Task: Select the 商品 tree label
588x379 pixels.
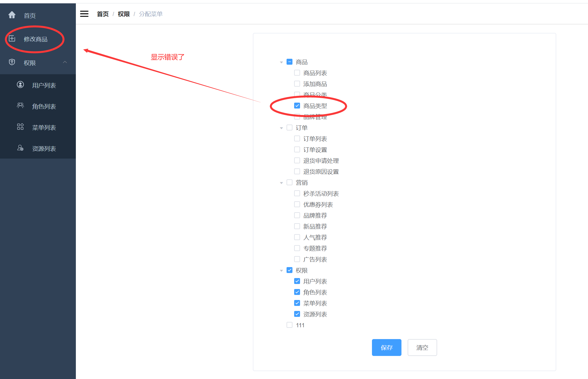Action: click(302, 62)
